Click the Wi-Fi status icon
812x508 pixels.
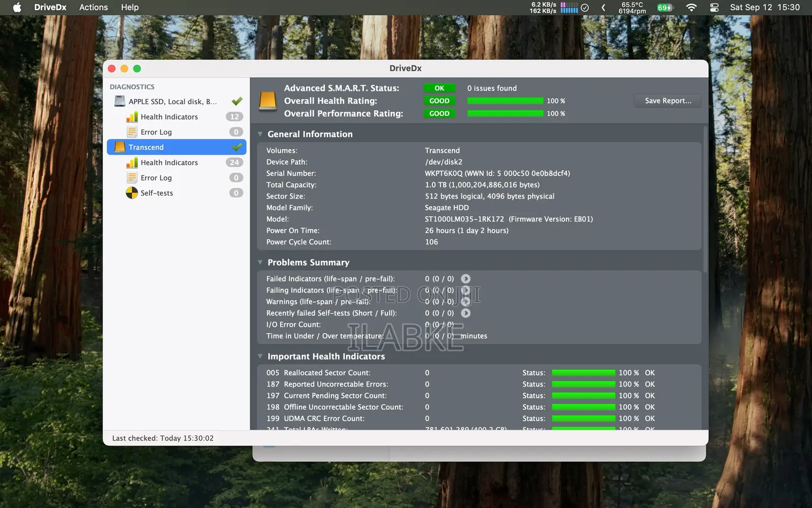[x=691, y=7]
